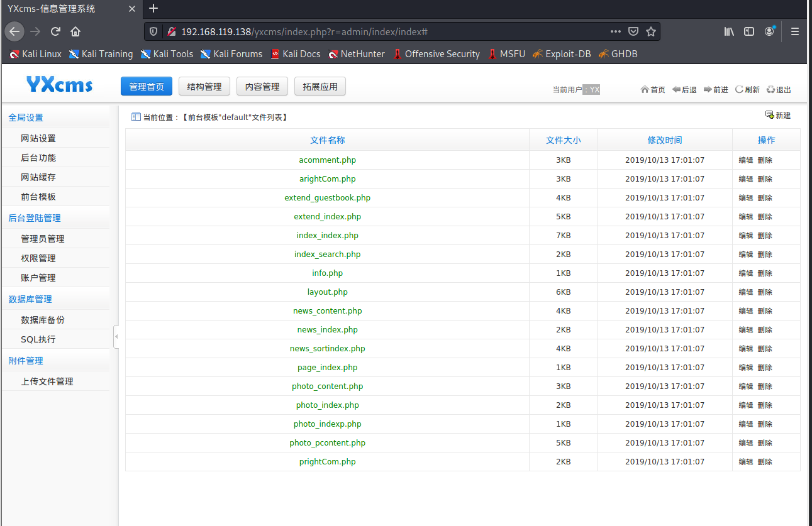The image size is (812, 526).
Task: Create a new template file with 新建
Action: [x=778, y=115]
